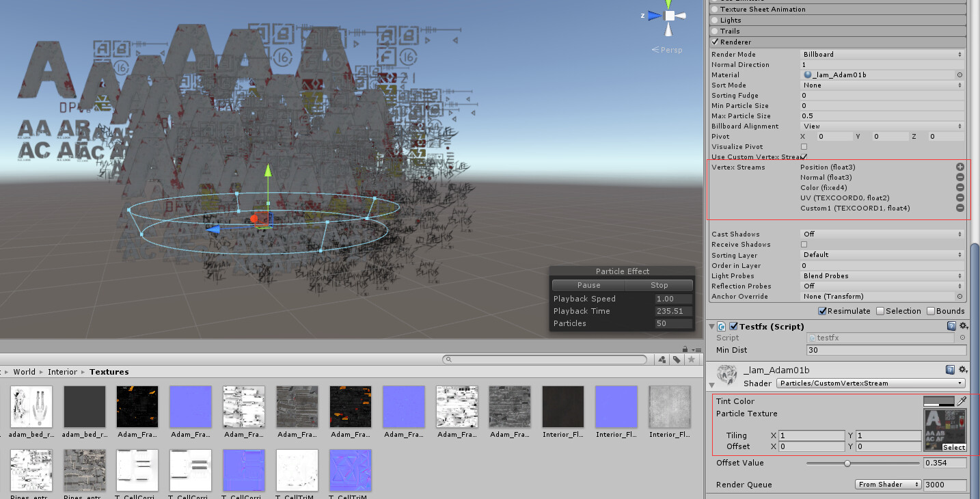Enable the Visualize Pivot checkbox
This screenshot has width=980, height=499.
click(x=804, y=146)
